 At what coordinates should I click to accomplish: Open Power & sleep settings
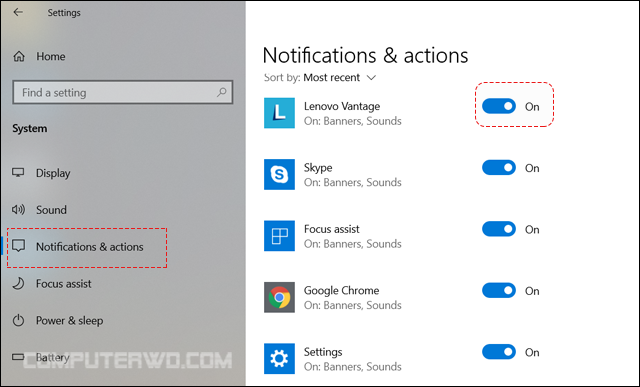click(x=69, y=320)
